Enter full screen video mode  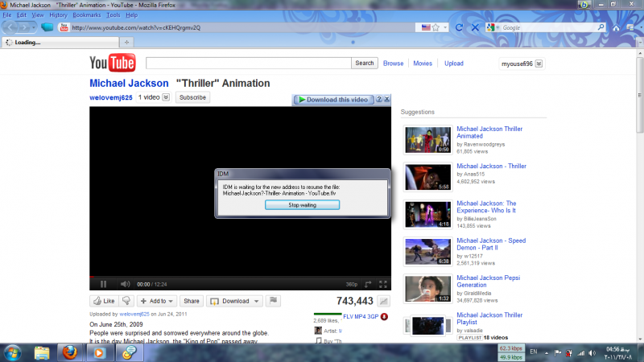point(383,284)
